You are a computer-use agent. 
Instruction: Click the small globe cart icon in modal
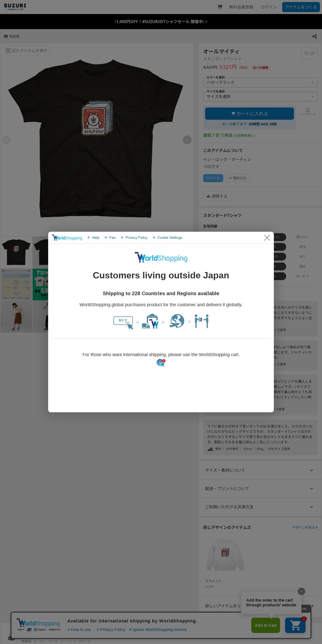[161, 363]
